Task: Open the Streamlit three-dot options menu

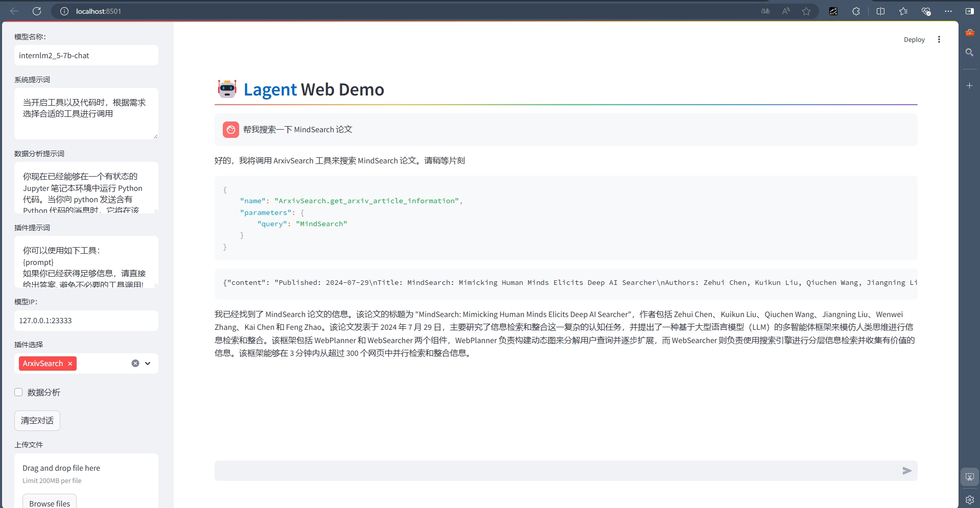Action: click(939, 39)
